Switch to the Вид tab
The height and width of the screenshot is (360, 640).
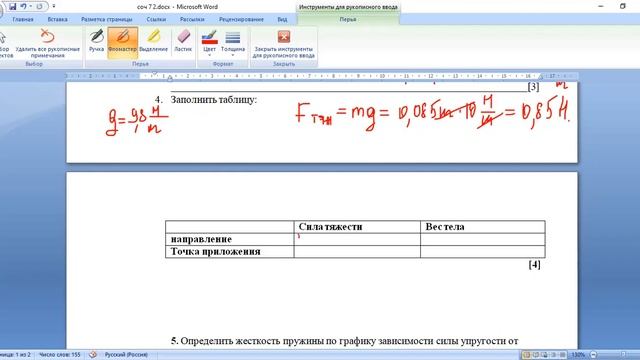click(x=282, y=19)
